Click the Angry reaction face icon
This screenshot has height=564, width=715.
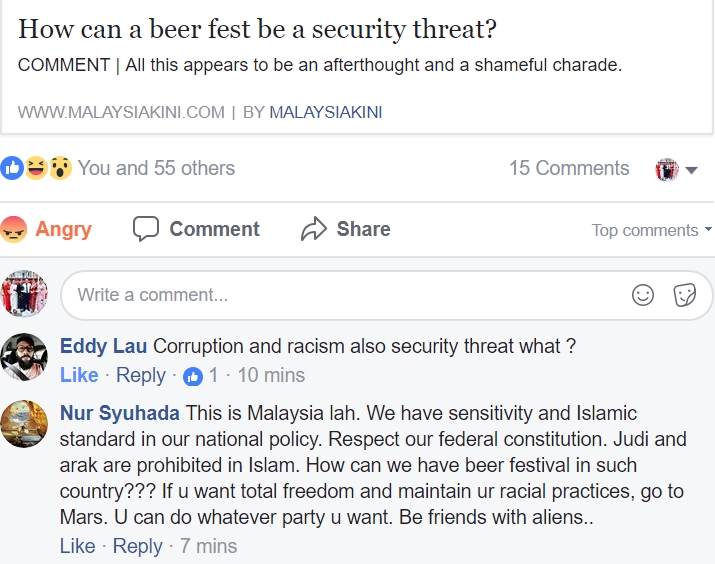tap(14, 229)
